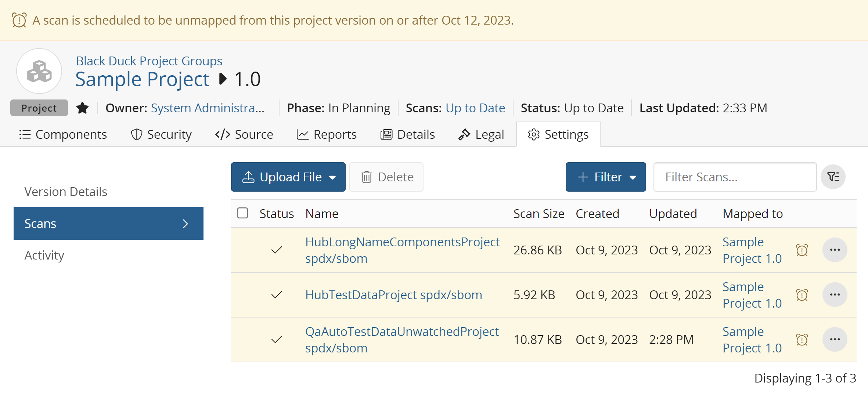The height and width of the screenshot is (395, 868).
Task: Click unmap alarm icon for HubTestDataProject row
Action: [802, 295]
